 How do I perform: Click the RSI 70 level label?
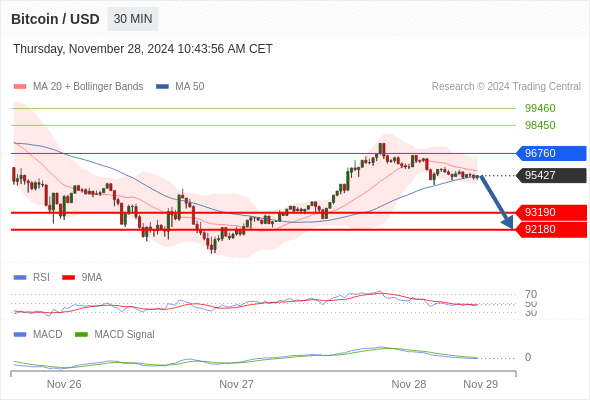[x=531, y=294]
